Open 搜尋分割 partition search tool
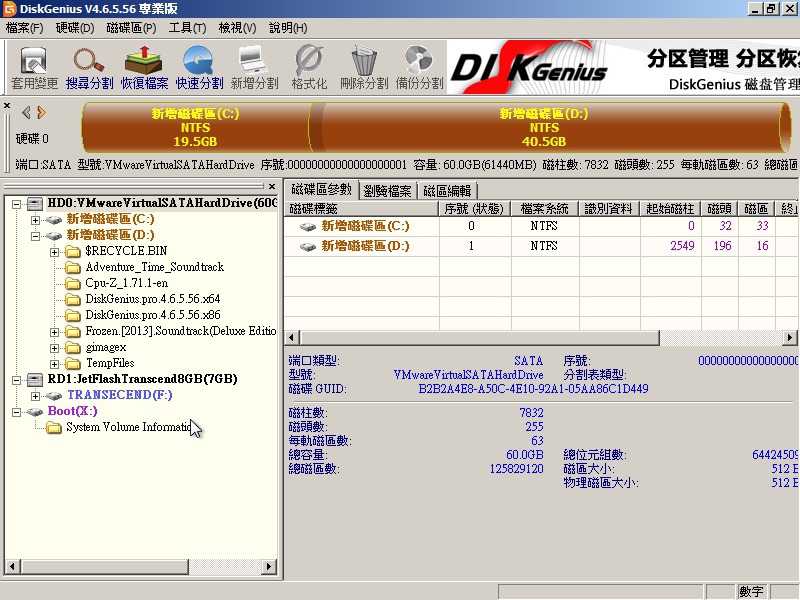The image size is (800, 600). coord(89,67)
